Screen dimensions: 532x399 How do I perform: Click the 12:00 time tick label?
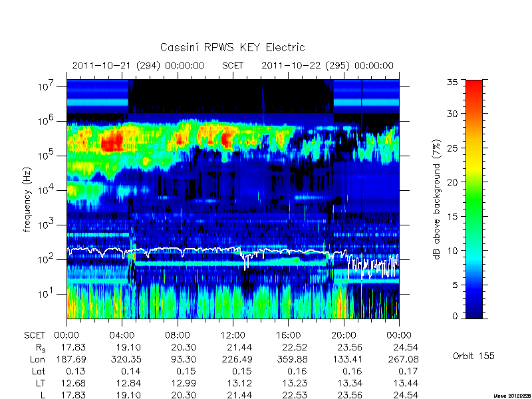point(233,335)
